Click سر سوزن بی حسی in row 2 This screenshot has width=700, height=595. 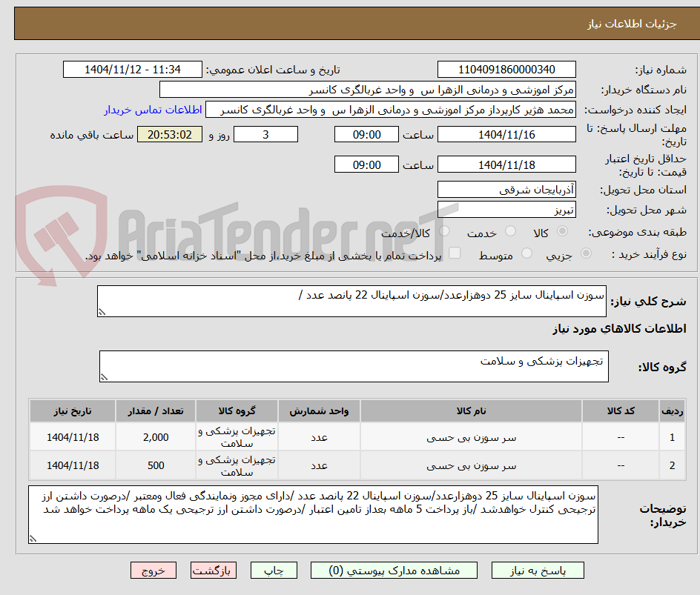[x=471, y=466]
